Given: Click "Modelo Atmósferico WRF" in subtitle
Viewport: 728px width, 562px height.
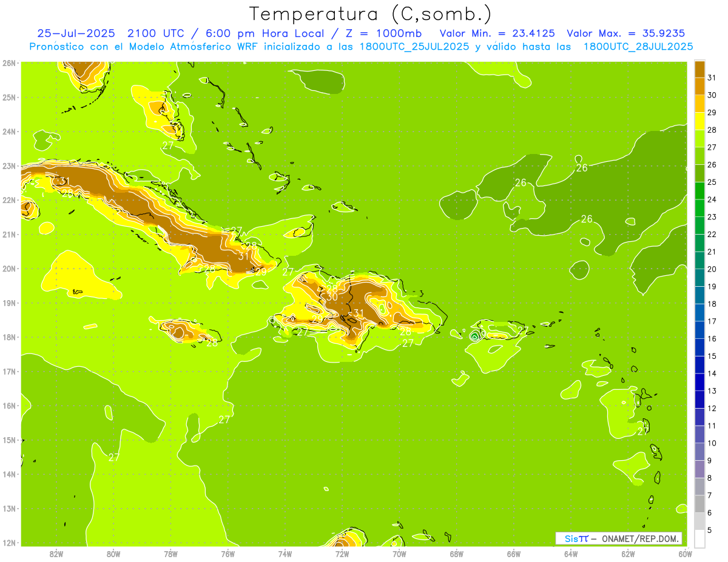Looking at the screenshot, I should click(x=195, y=46).
